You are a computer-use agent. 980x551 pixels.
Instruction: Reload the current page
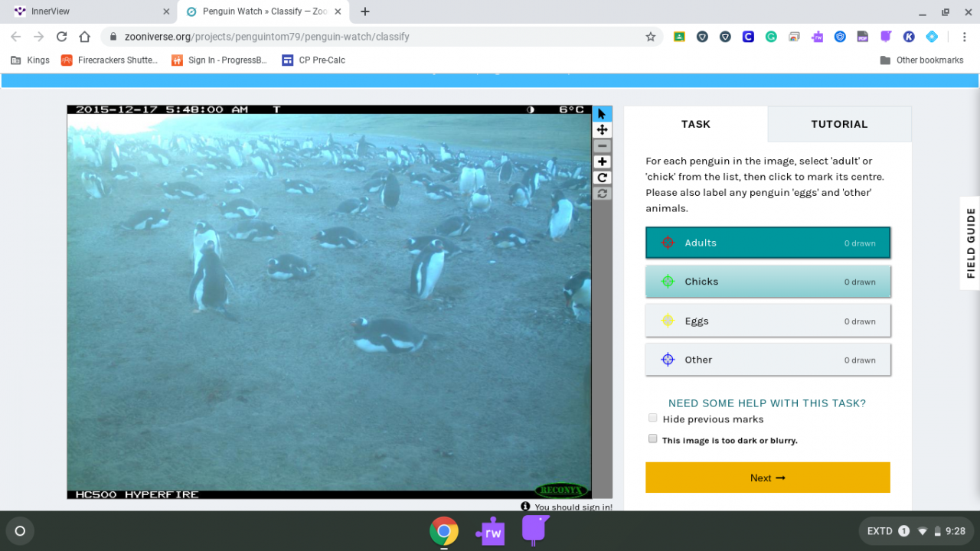(x=61, y=37)
